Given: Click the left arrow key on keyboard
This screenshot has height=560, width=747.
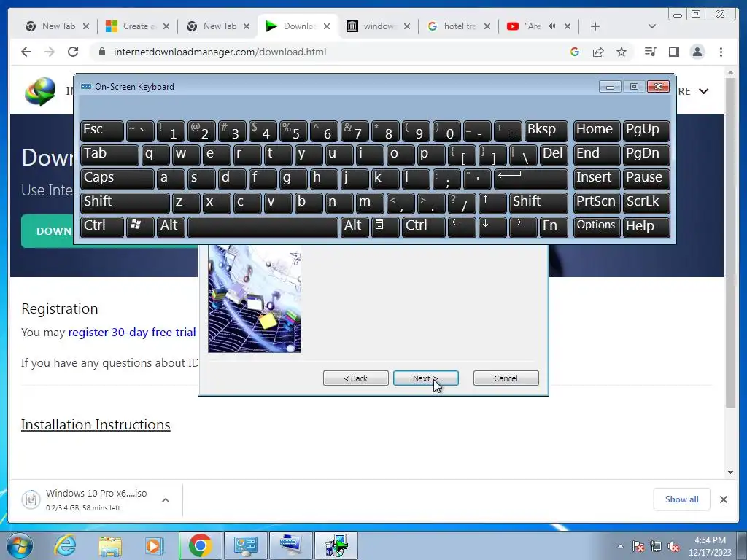Looking at the screenshot, I should tap(462, 226).
